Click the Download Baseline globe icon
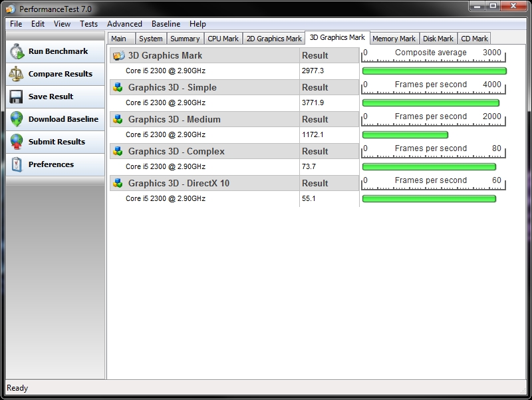Screen dimensions: 532x400 coord(16,119)
